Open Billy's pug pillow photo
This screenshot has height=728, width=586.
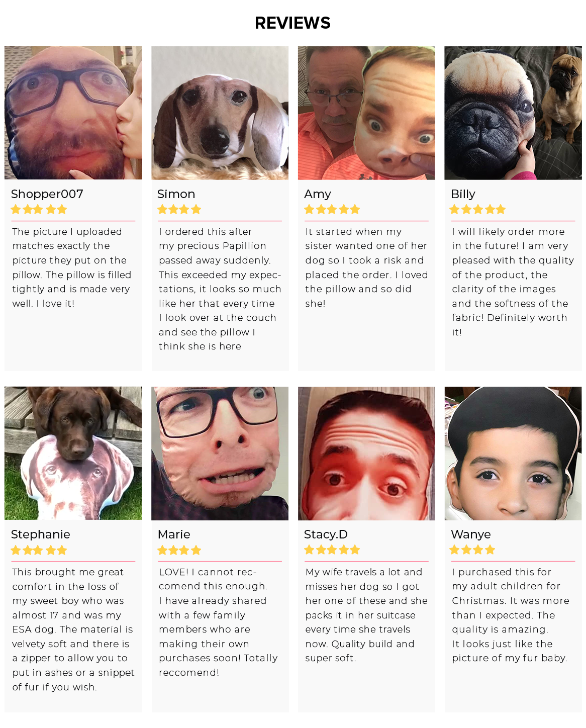[x=513, y=113]
